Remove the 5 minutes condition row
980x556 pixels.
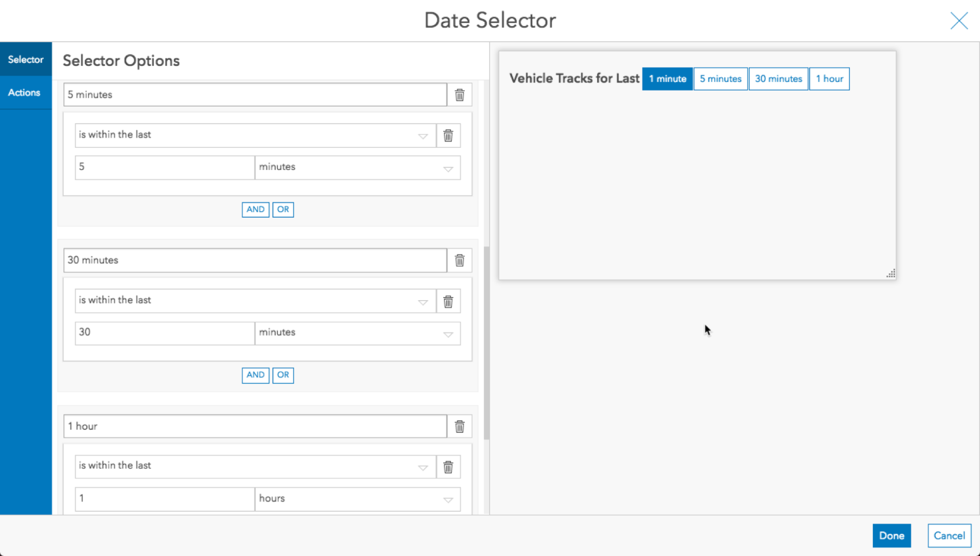click(x=448, y=135)
